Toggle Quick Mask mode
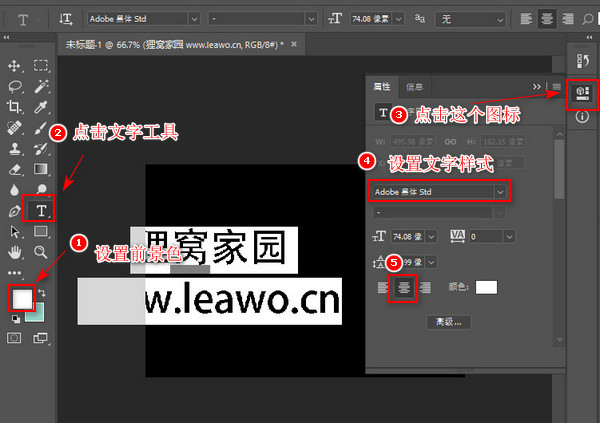Screen dimensions: 600x423 pos(14,338)
